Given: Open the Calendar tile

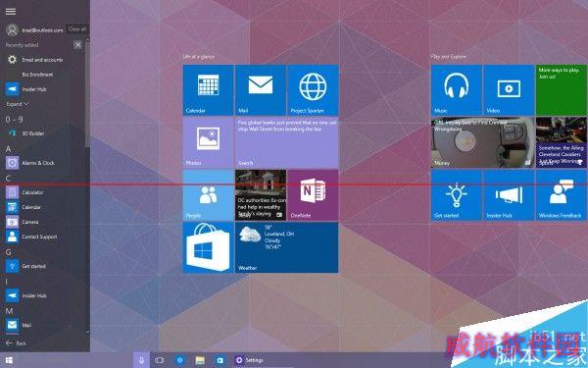Looking at the screenshot, I should pyautogui.click(x=208, y=89).
